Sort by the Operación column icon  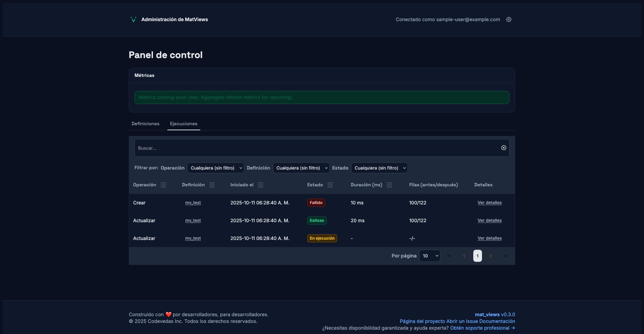(163, 185)
